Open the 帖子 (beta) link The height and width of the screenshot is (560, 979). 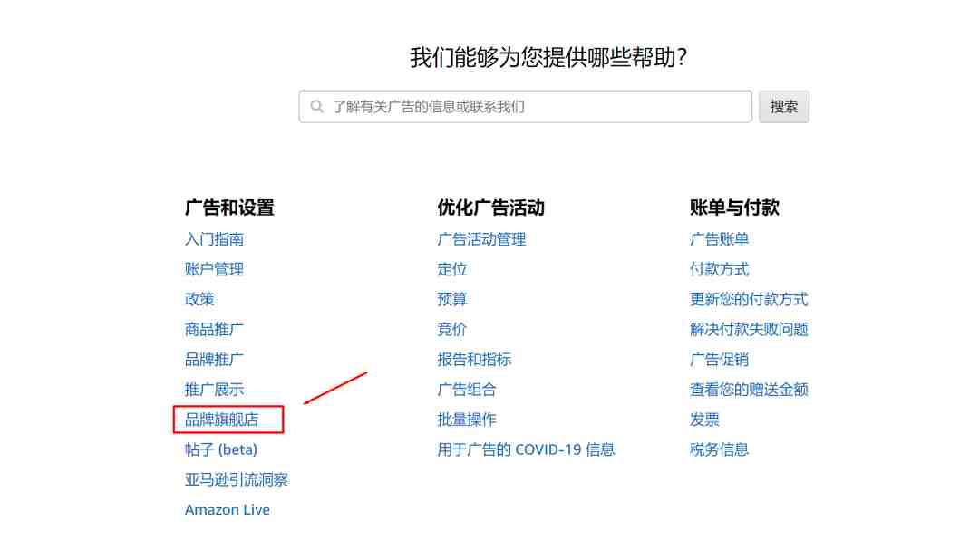tap(221, 449)
